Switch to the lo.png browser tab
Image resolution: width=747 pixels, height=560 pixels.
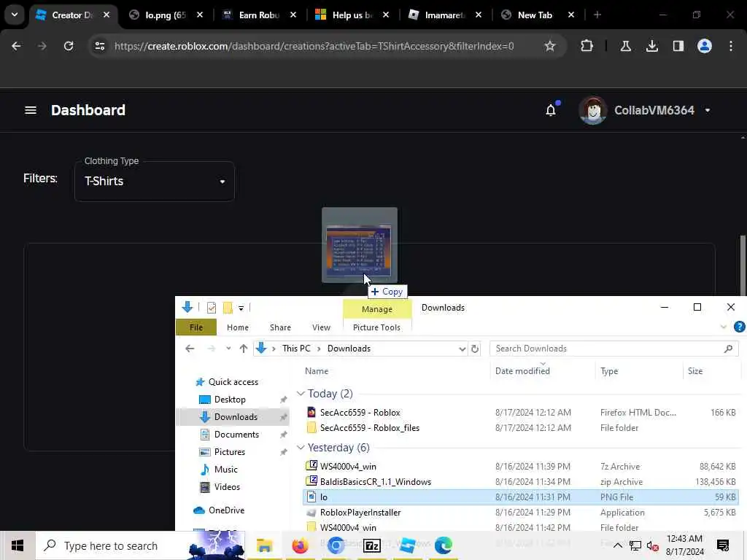click(x=166, y=15)
